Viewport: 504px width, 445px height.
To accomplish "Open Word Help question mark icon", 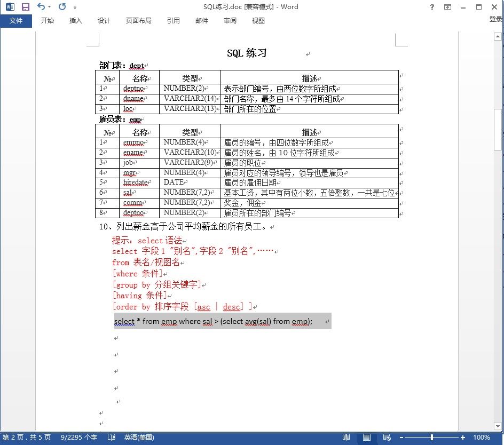I will (432, 7).
